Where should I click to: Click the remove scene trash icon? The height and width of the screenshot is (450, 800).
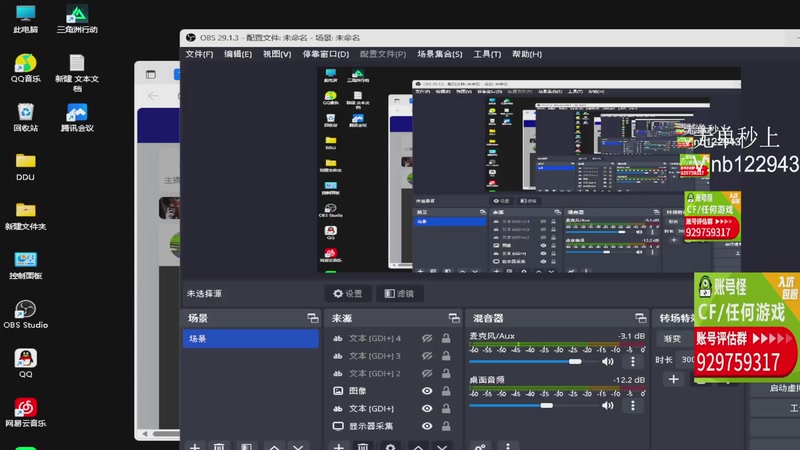(219, 446)
